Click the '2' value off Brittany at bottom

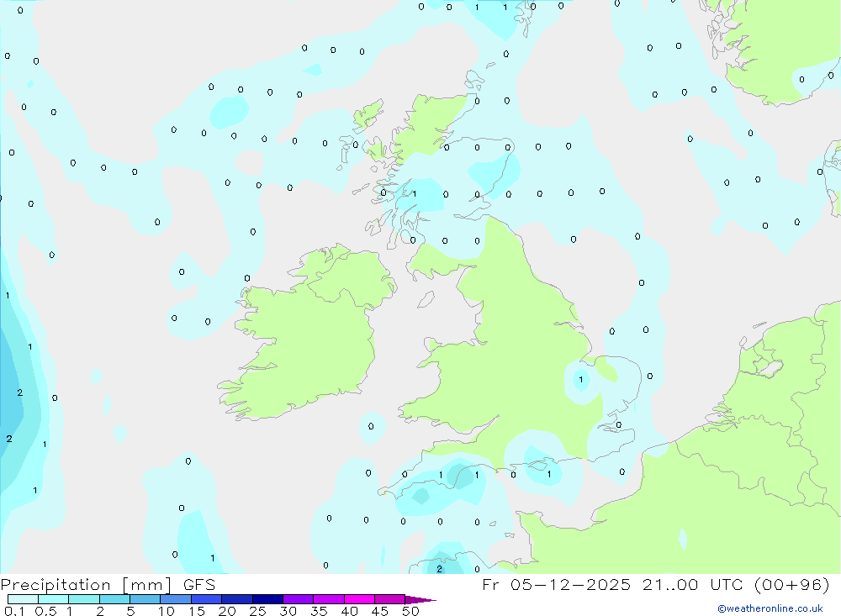[x=439, y=569]
